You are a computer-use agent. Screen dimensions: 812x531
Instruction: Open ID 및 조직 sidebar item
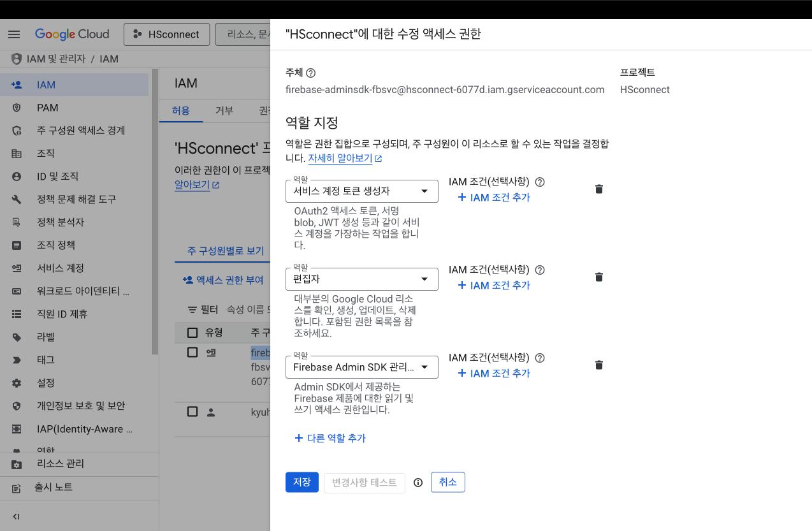tap(74, 177)
